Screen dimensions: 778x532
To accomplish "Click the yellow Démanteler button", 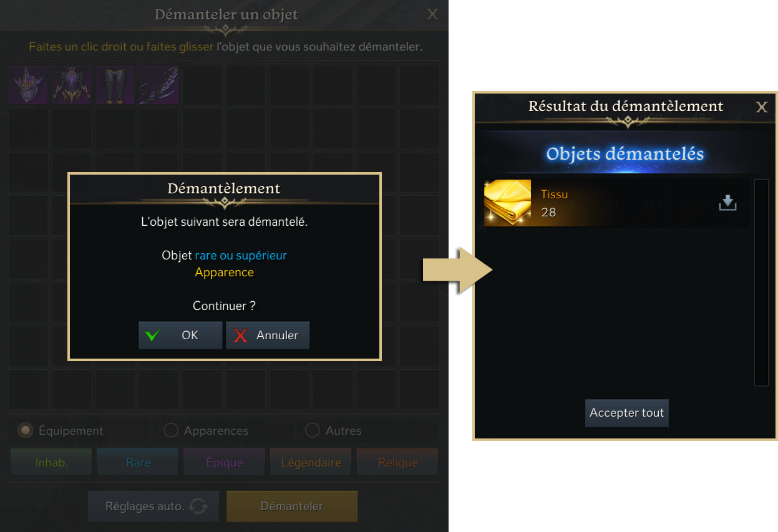I will (292, 506).
